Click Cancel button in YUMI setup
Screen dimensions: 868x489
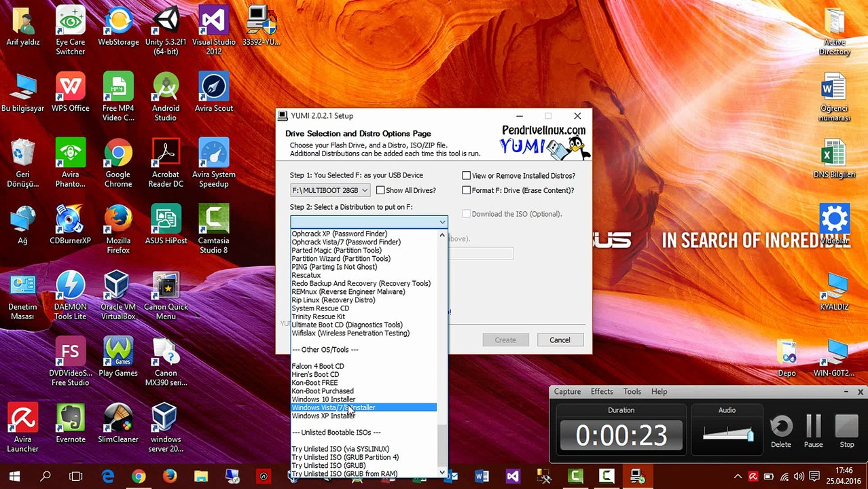(x=560, y=340)
